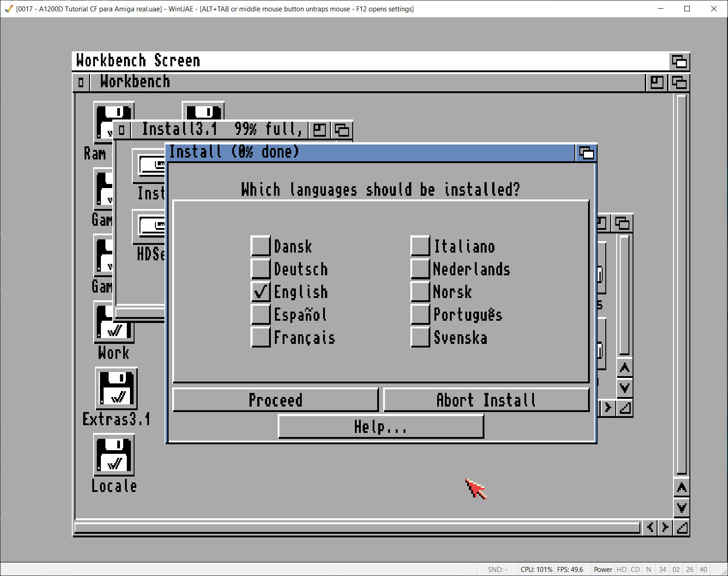728x576 pixels.
Task: Click the Abort Install button
Action: click(x=486, y=400)
